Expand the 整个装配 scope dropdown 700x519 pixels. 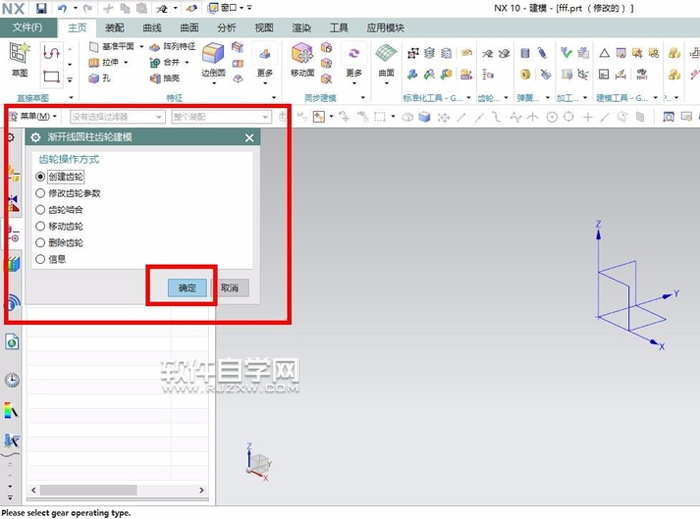[218, 117]
